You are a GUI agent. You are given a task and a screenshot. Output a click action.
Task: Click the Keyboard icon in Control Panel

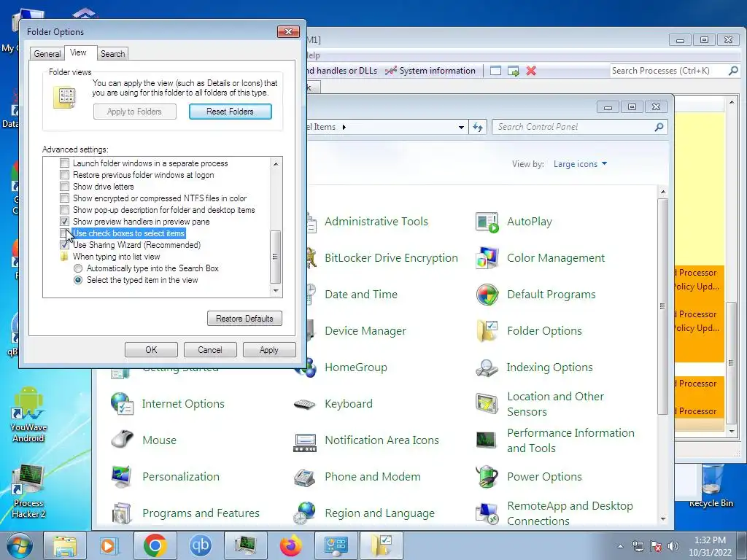(x=305, y=404)
